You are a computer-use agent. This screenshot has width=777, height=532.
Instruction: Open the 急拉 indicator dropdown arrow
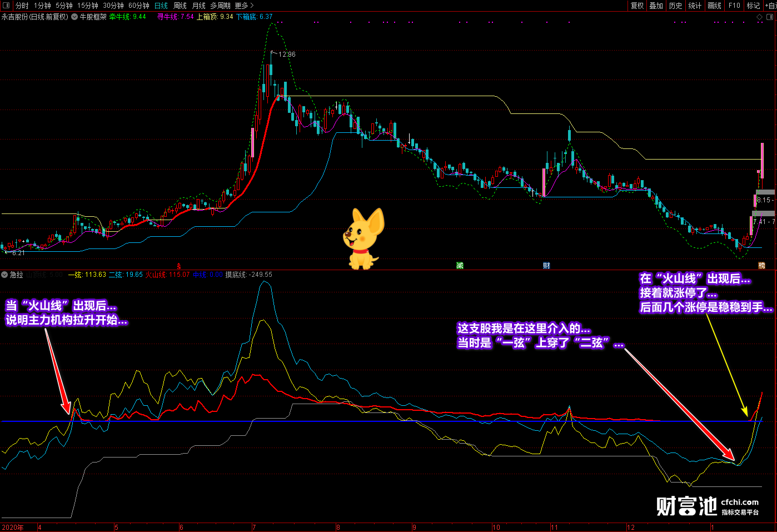[x=4, y=275]
